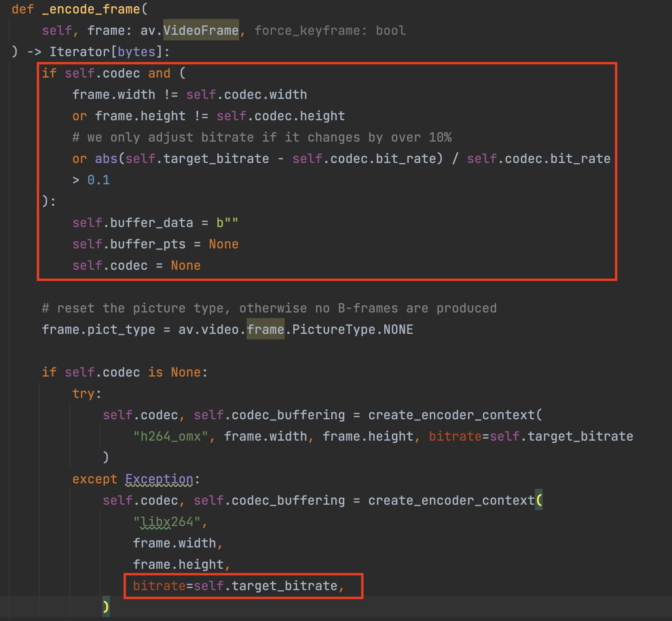This screenshot has width=672, height=621.
Task: Click the comment about adjusting bitrate over 10%
Action: (x=262, y=137)
